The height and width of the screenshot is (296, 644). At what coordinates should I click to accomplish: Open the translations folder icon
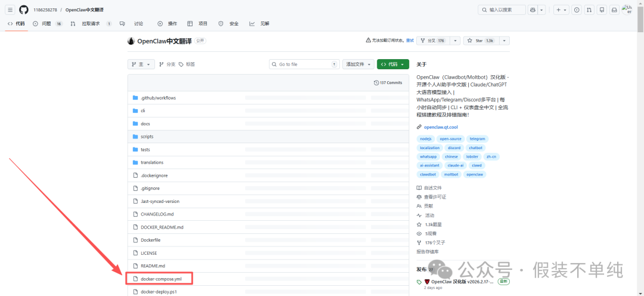tap(135, 162)
